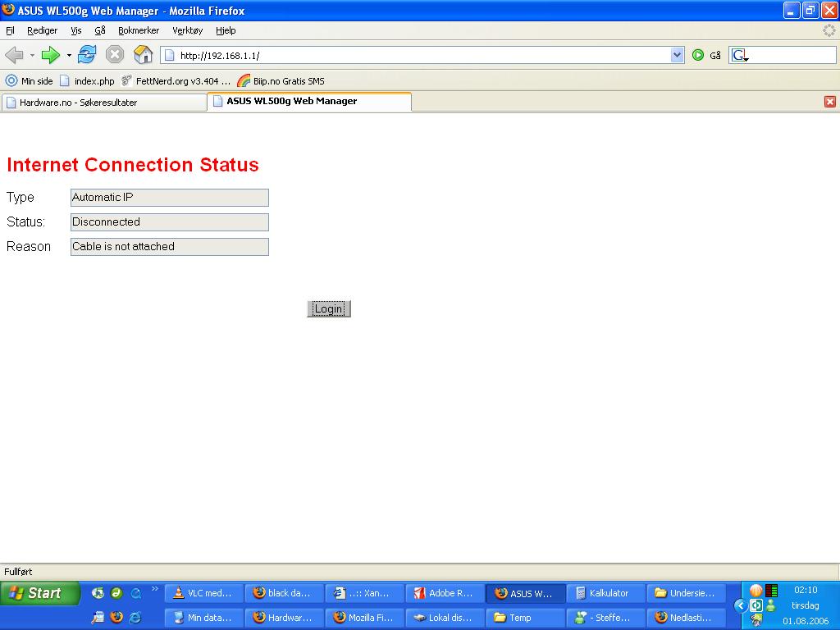
Task: Click the Reason field 'Cable is not attached'
Action: coord(169,246)
